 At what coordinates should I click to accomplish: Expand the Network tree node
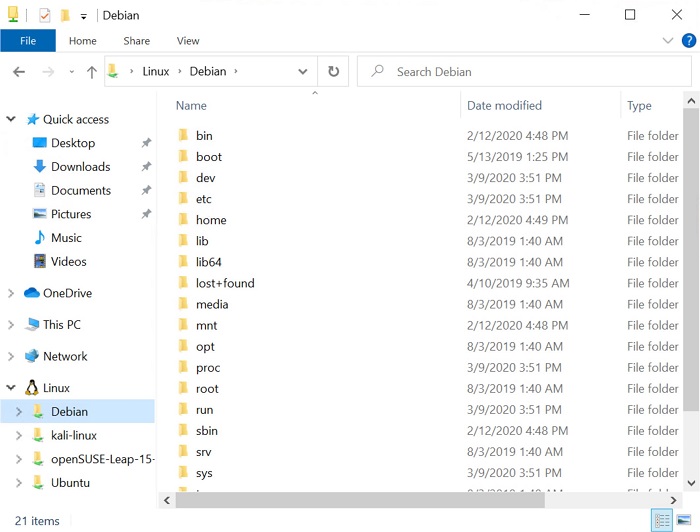click(11, 356)
